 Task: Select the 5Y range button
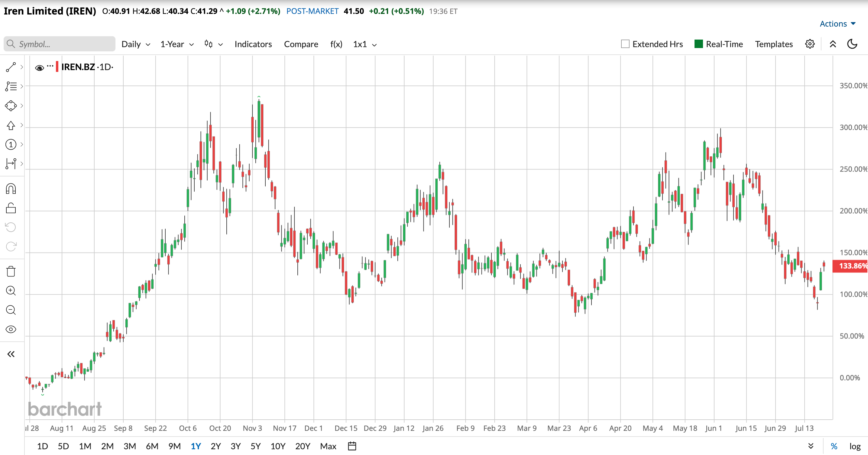pyautogui.click(x=255, y=446)
